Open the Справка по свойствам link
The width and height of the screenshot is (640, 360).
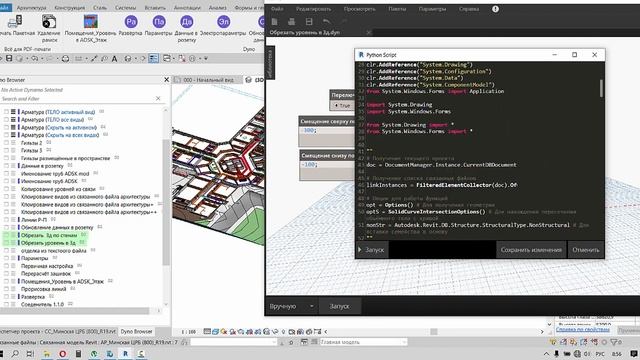coord(582,329)
